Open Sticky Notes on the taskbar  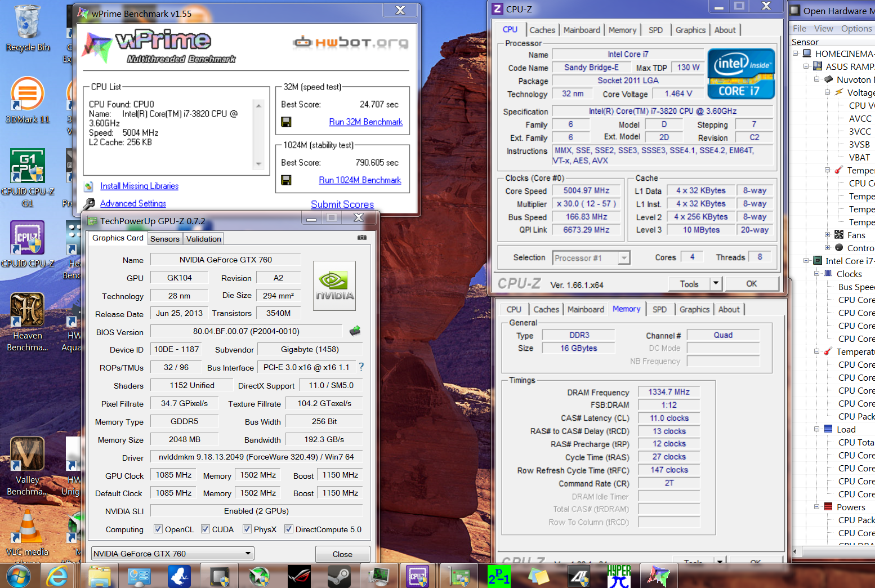pyautogui.click(x=539, y=576)
